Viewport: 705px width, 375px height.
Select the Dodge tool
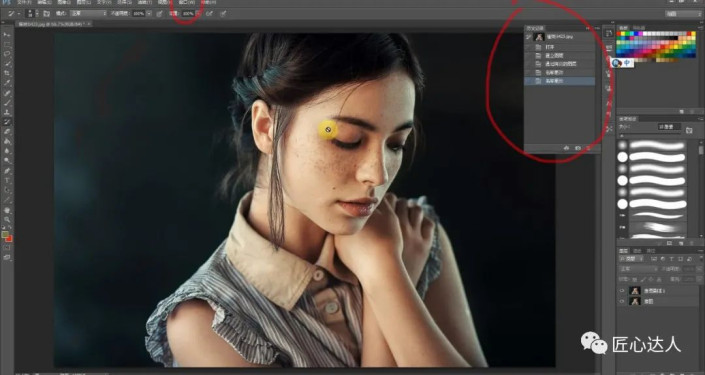pos(7,161)
